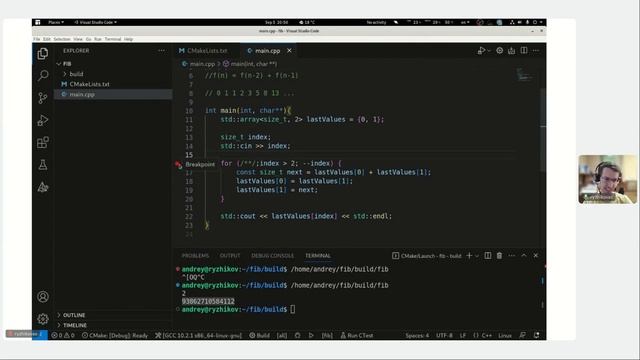This screenshot has width=640, height=360.
Task: Select the [fib] launch target
Action: coord(327,336)
